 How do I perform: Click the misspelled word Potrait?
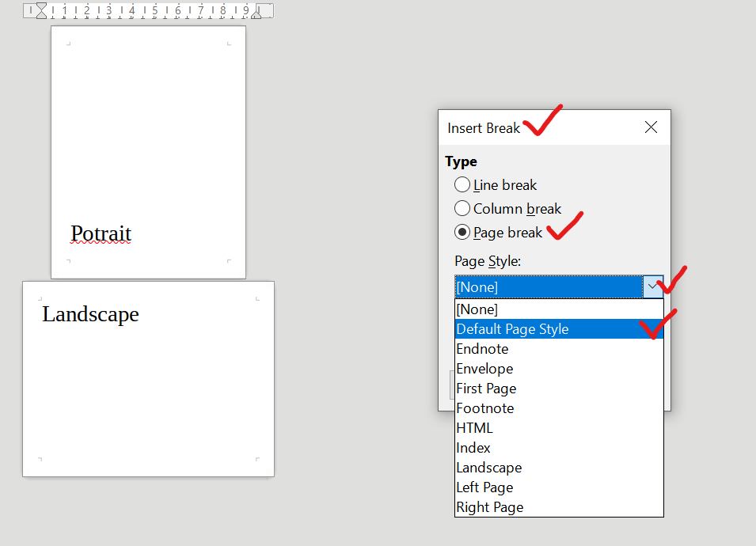(101, 233)
